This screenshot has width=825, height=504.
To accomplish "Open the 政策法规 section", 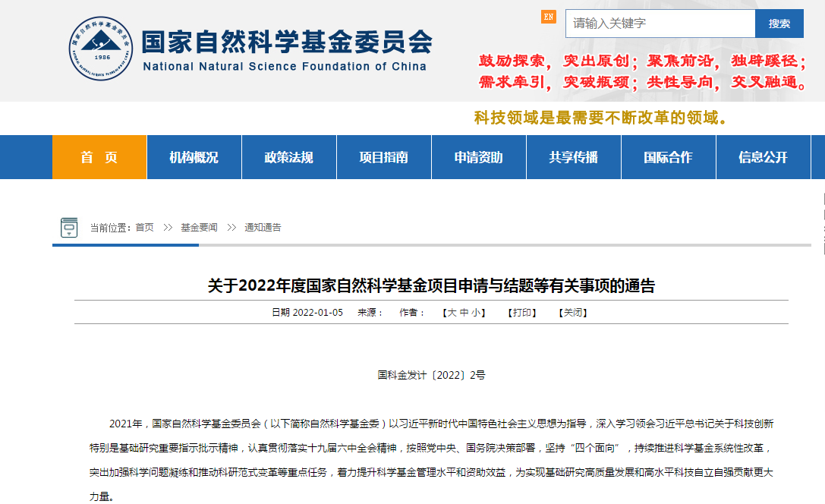I will [288, 157].
